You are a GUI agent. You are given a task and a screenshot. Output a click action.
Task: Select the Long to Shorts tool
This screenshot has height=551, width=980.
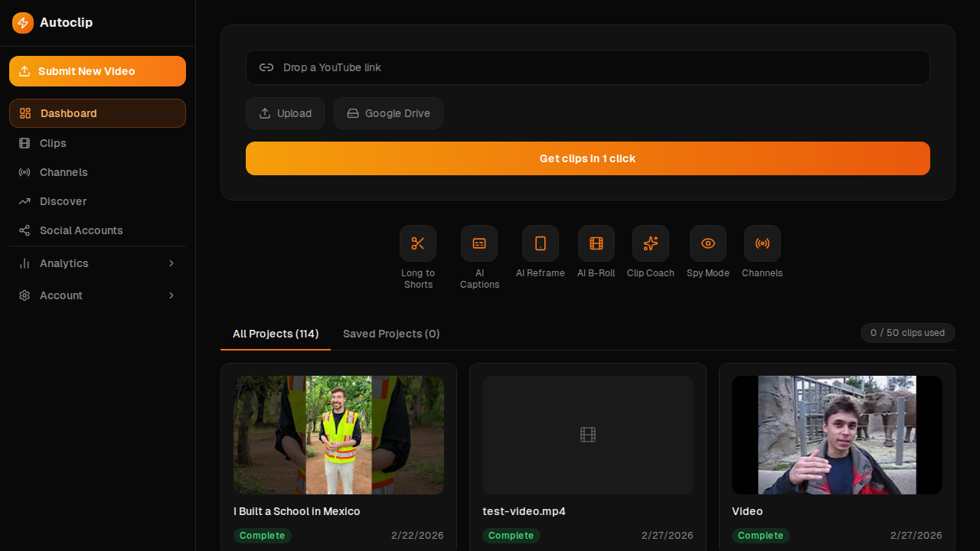(418, 243)
